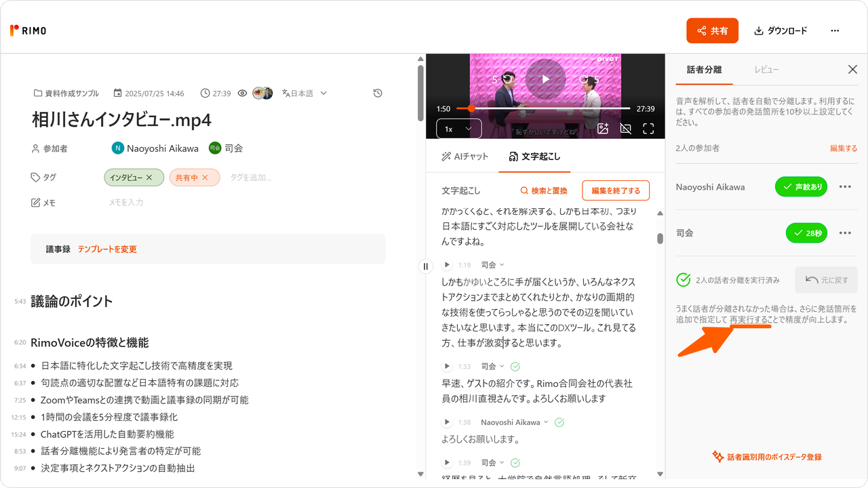Open the 日本語 language dropdown
Screen dimensions: 868x488
coord(304,93)
